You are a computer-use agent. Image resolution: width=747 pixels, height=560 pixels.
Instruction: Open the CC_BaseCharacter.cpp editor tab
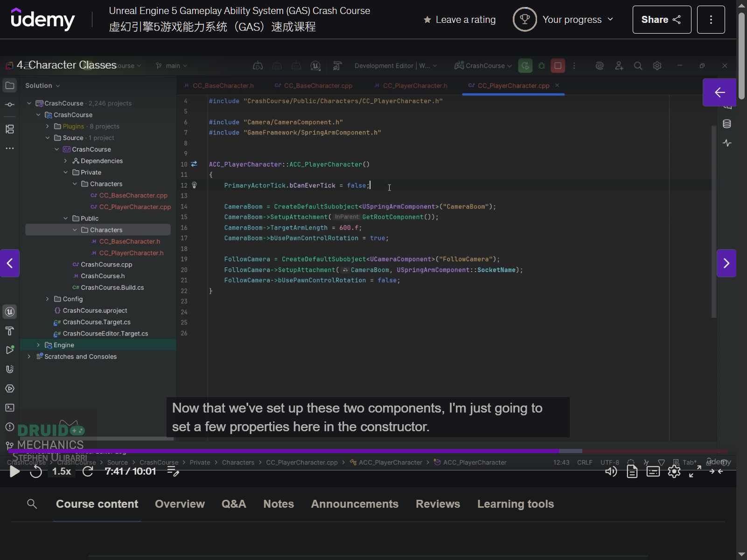(x=314, y=85)
